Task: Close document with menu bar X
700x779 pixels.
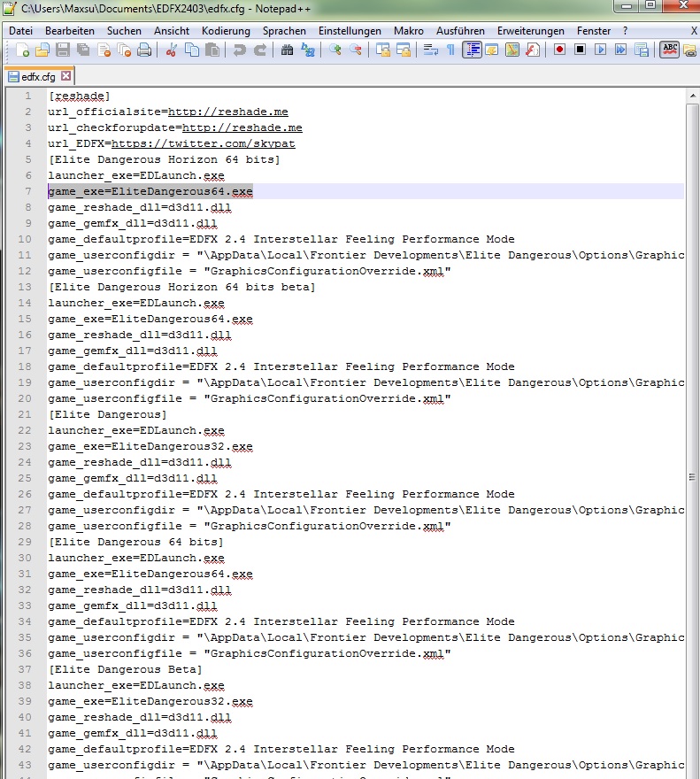Action: coord(694,31)
